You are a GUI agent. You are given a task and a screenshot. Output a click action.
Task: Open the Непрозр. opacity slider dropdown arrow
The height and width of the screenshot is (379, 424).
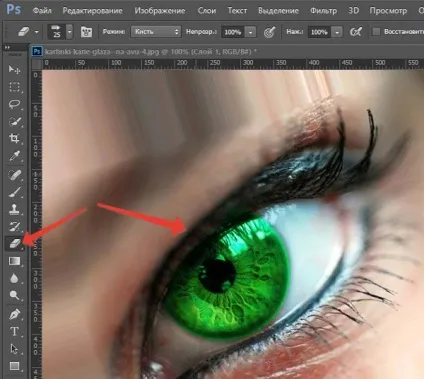click(x=250, y=32)
